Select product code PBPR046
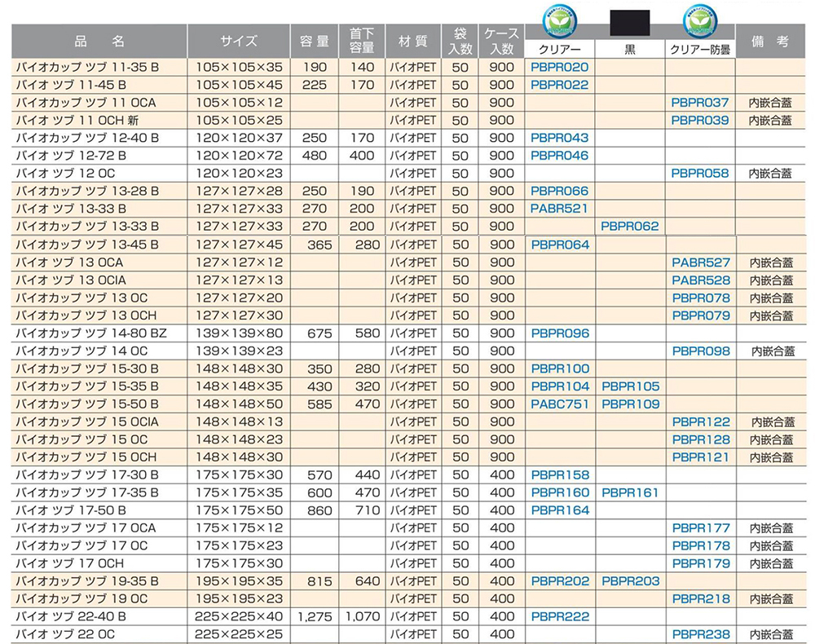Image resolution: width=815 pixels, height=644 pixels. tap(560, 156)
